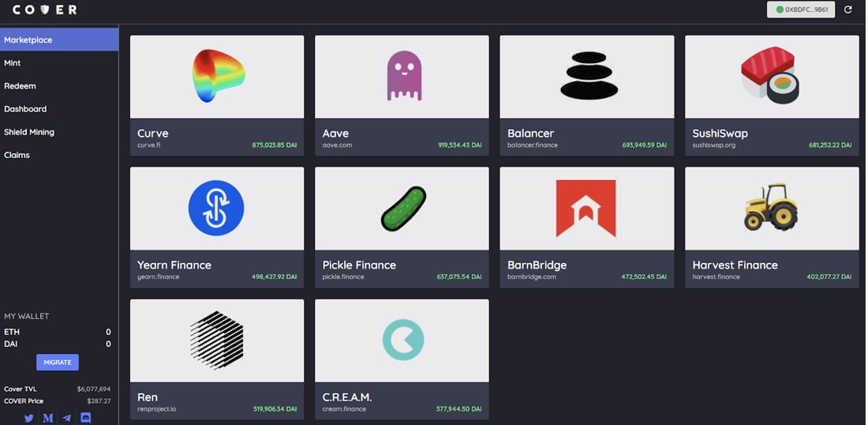Open the Harvest Finance card title

click(x=735, y=265)
